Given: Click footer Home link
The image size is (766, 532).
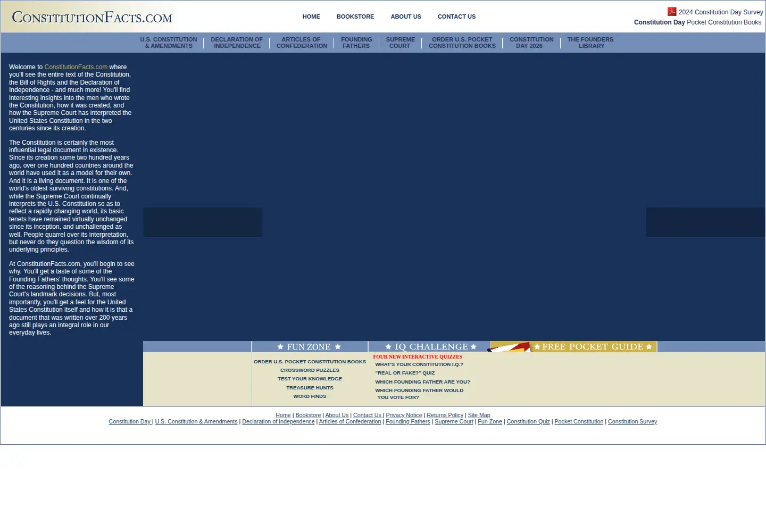Looking at the screenshot, I should [x=283, y=415].
